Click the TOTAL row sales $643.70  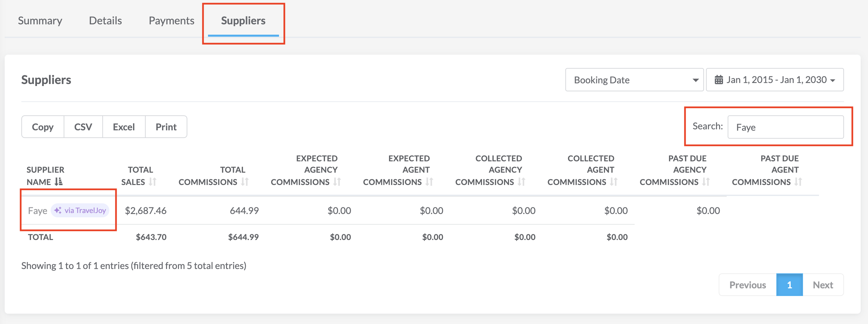pyautogui.click(x=151, y=237)
